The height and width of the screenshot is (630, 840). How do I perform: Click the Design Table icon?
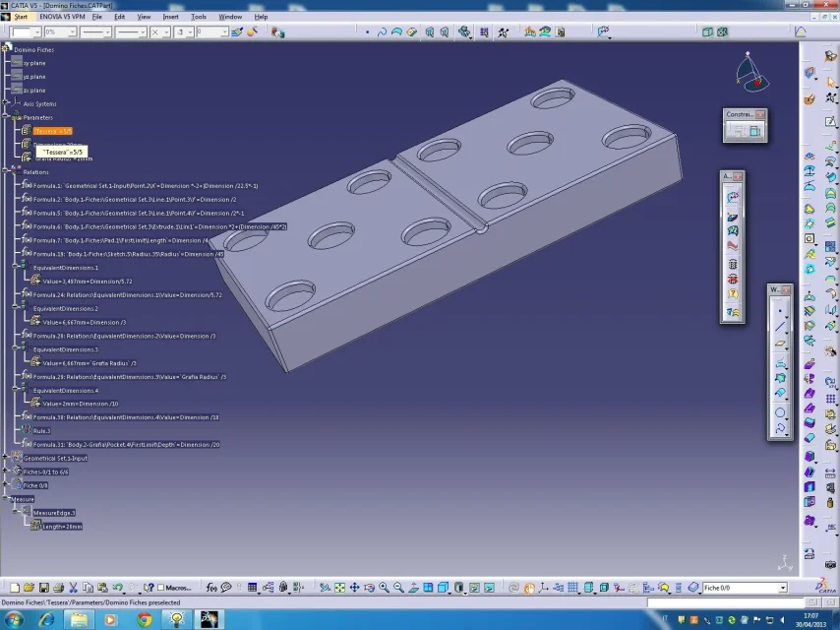point(253,588)
